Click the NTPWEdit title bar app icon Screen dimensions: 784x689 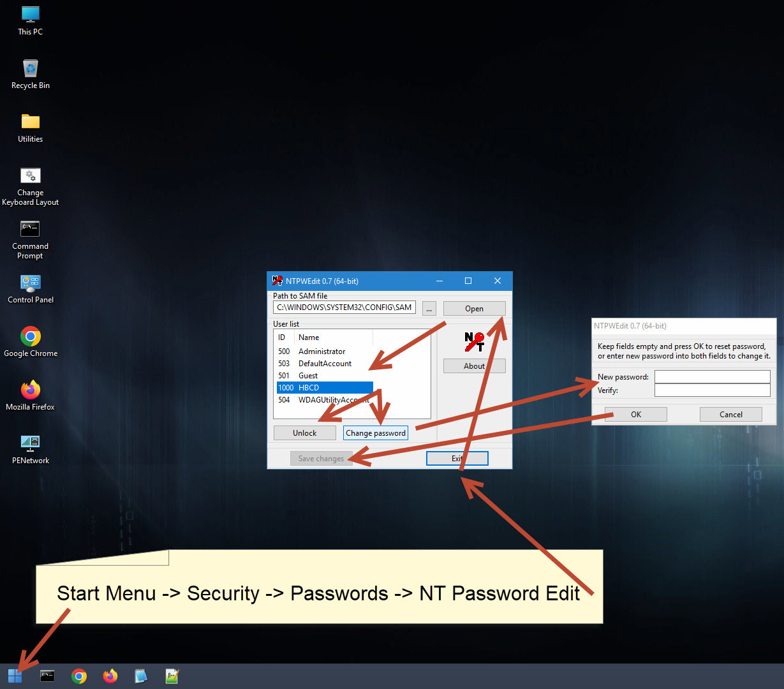pos(277,281)
